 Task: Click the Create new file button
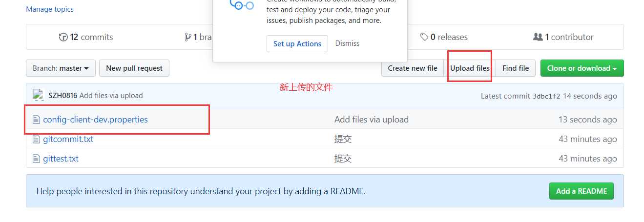coord(413,68)
